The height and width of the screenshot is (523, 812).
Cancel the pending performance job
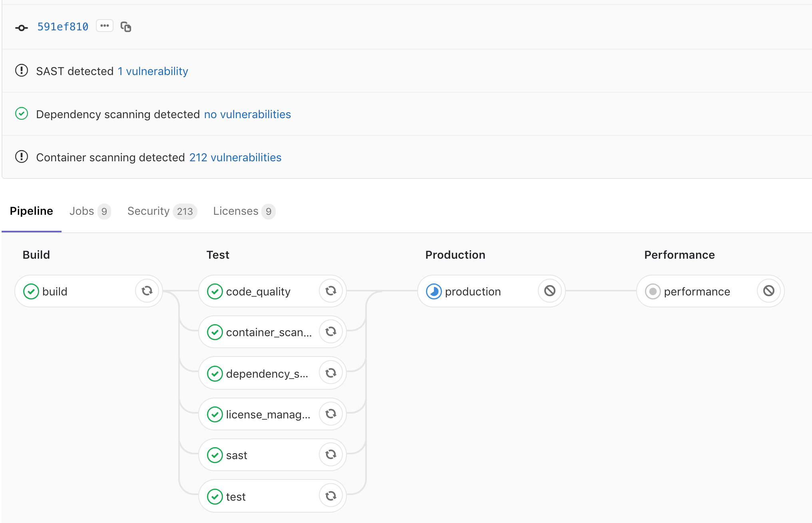coord(768,291)
